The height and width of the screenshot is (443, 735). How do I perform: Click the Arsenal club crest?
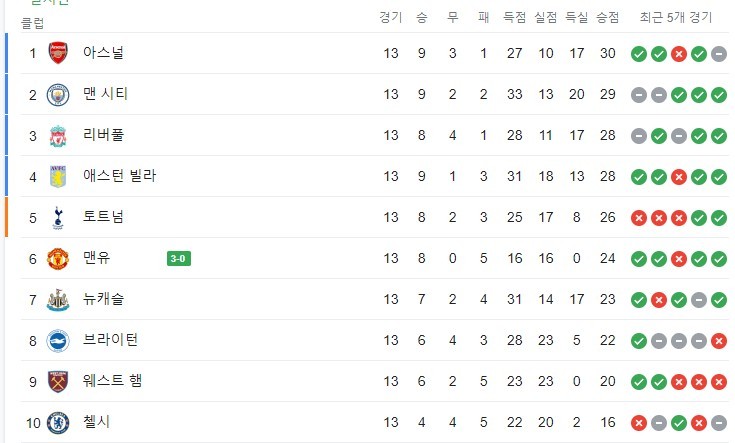click(x=60, y=53)
